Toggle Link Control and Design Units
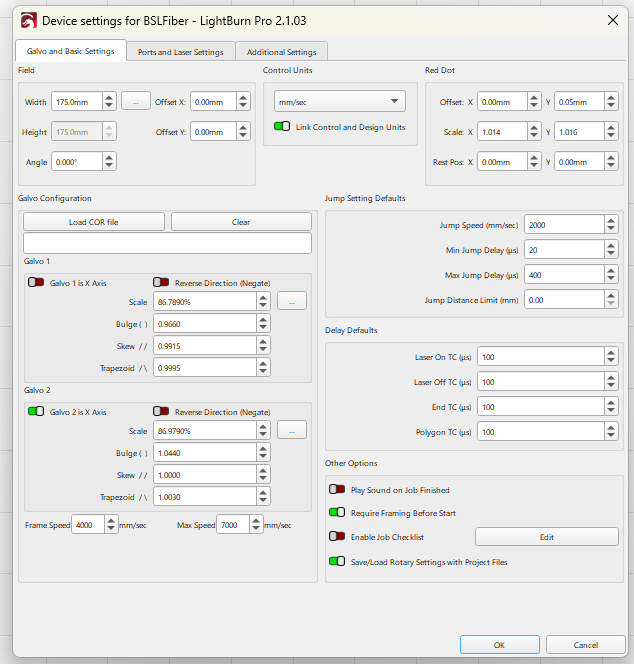The height and width of the screenshot is (664, 634). click(282, 126)
